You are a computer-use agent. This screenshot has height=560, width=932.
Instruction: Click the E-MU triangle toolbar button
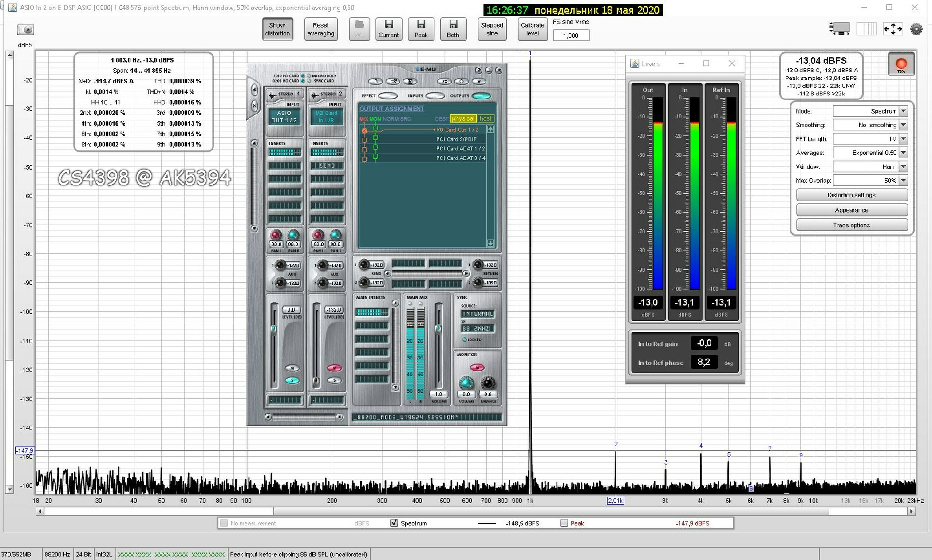coord(479,82)
